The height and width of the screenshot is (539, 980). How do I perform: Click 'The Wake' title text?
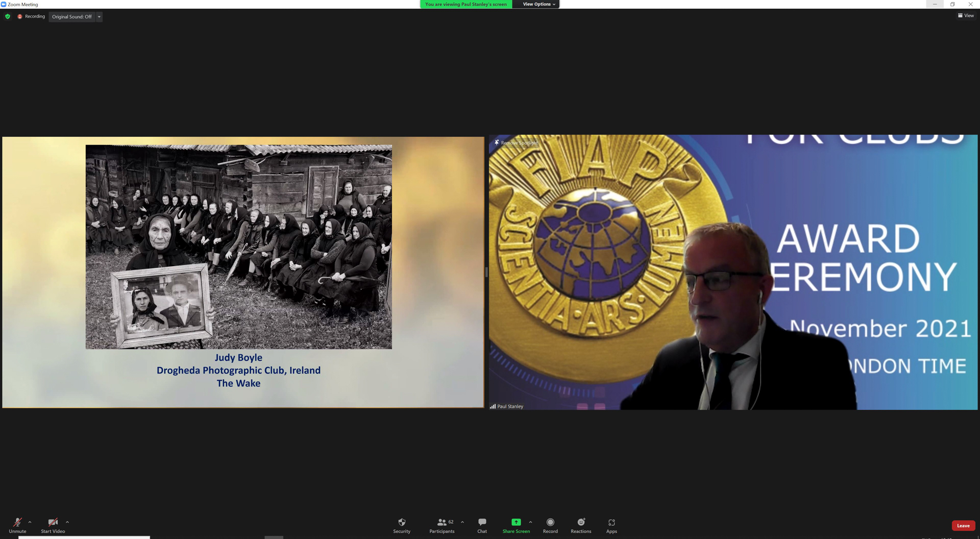pyautogui.click(x=239, y=383)
